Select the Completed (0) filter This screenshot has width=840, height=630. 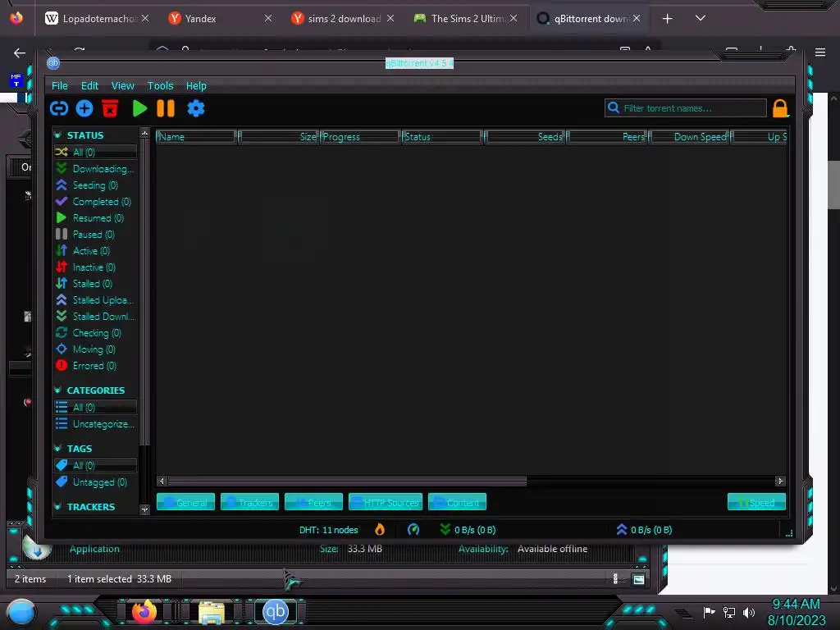click(95, 202)
